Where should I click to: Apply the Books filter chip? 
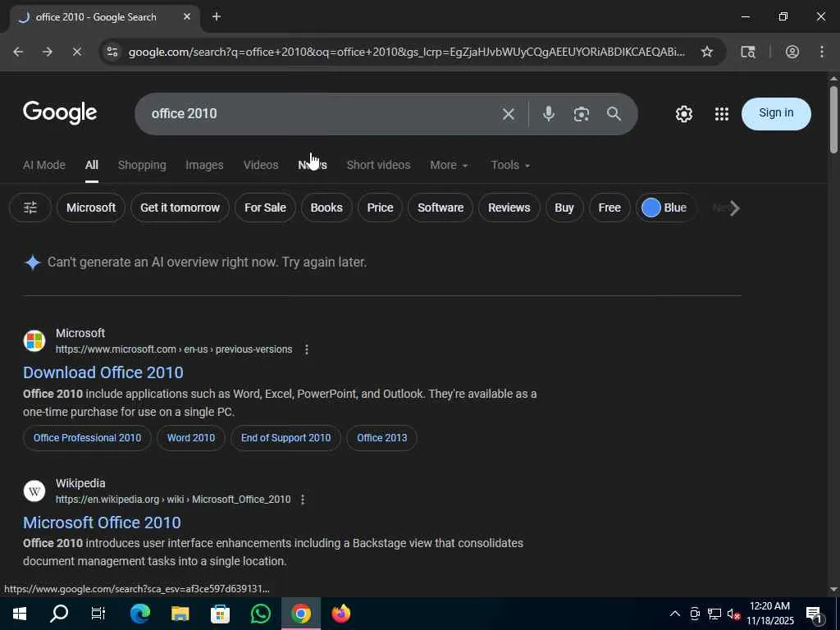326,208
